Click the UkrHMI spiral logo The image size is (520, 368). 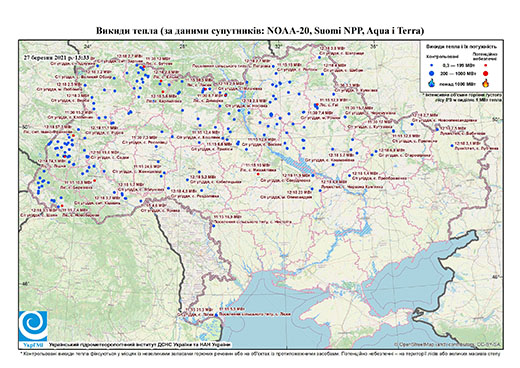click(x=33, y=327)
